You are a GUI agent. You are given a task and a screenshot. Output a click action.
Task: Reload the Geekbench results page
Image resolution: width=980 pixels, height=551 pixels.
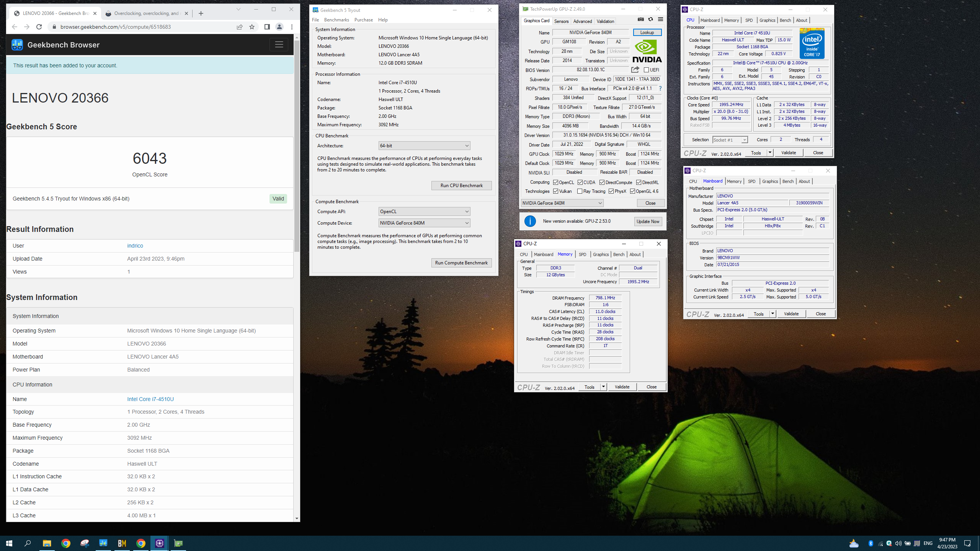pyautogui.click(x=39, y=27)
